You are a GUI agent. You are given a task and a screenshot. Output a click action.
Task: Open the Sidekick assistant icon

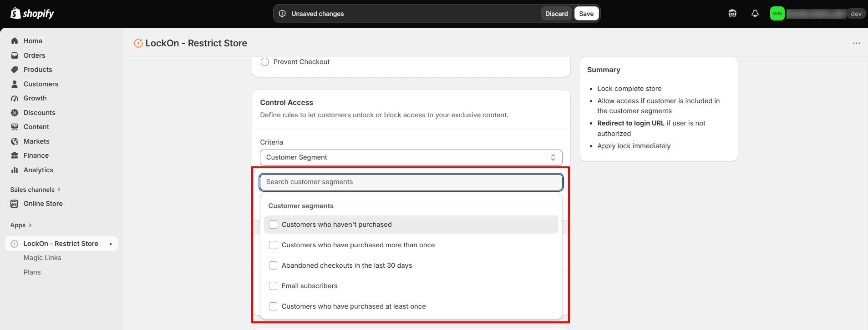(x=732, y=14)
